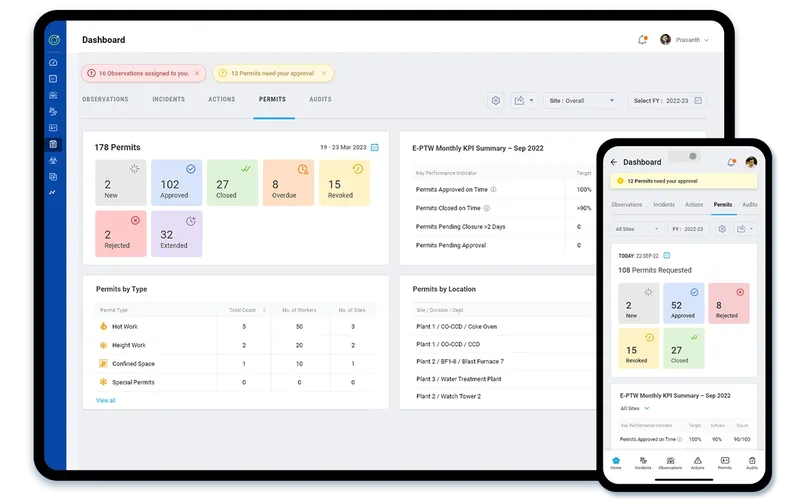This screenshot has width=807, height=500.
Task: Click the View all link under Permits by Type
Action: point(106,400)
